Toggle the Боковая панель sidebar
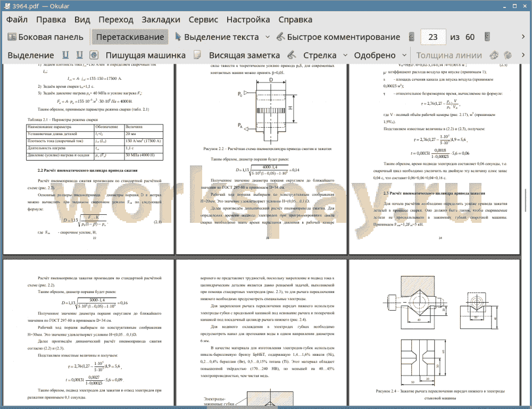 coord(45,37)
